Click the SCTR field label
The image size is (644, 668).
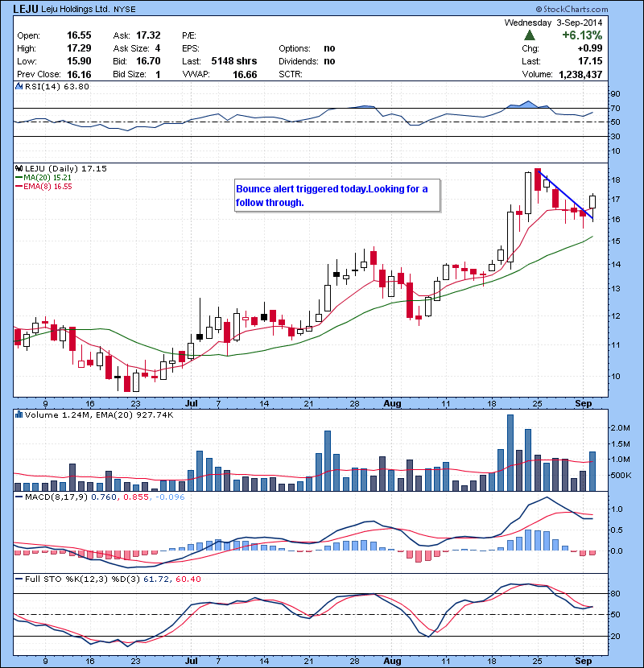[291, 75]
